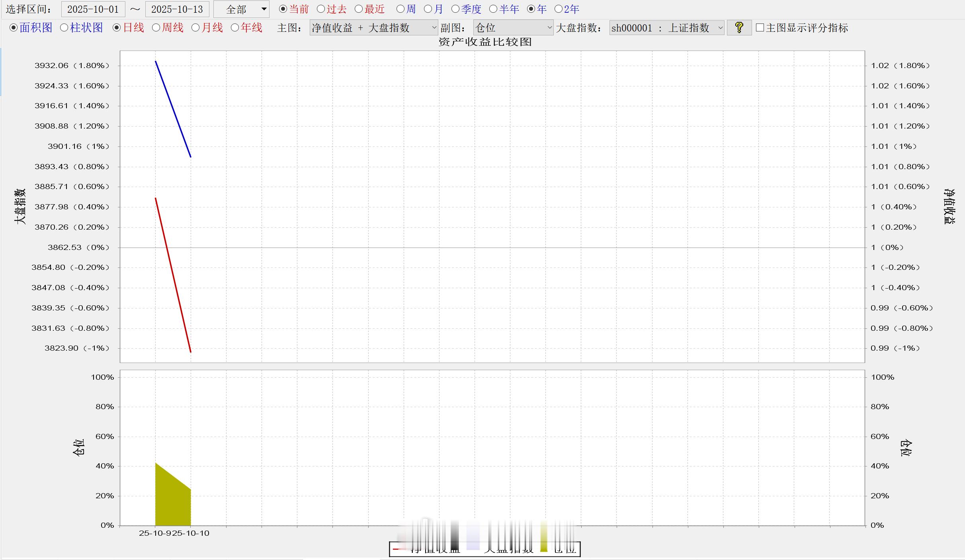Click the end date field 2025-10-13
Viewport: 965px width, 560px height.
click(177, 9)
